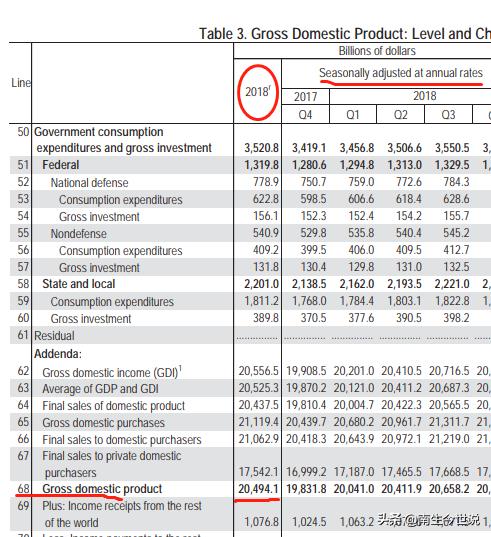Click the 622.8 defense consumption value

click(266, 199)
